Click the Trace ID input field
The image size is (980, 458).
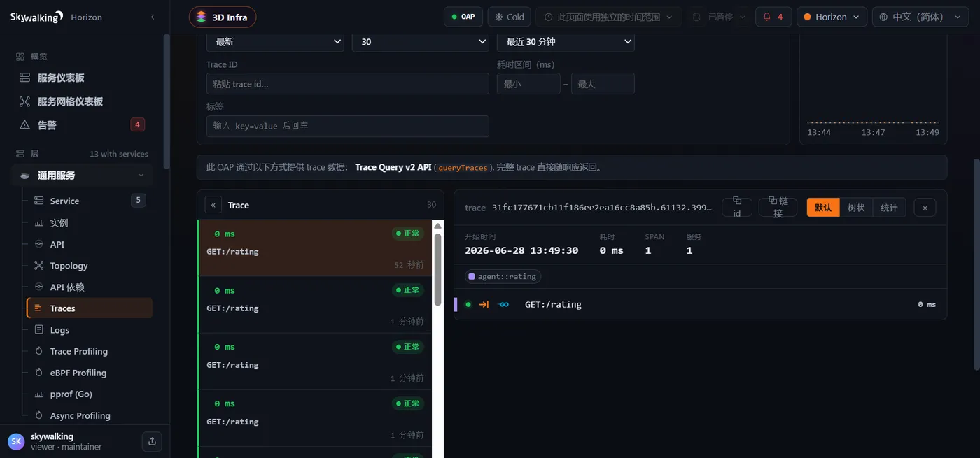pyautogui.click(x=347, y=84)
